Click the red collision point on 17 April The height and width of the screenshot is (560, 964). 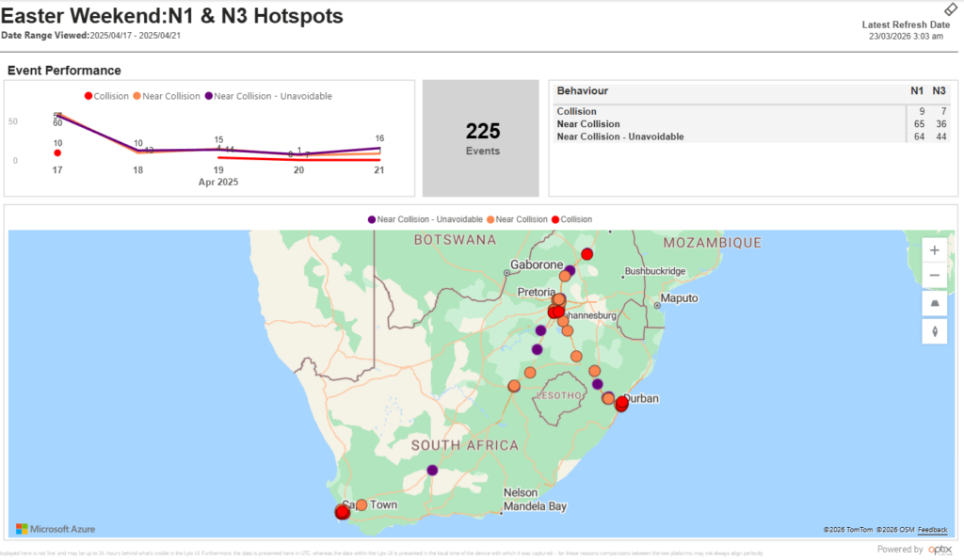tap(57, 152)
